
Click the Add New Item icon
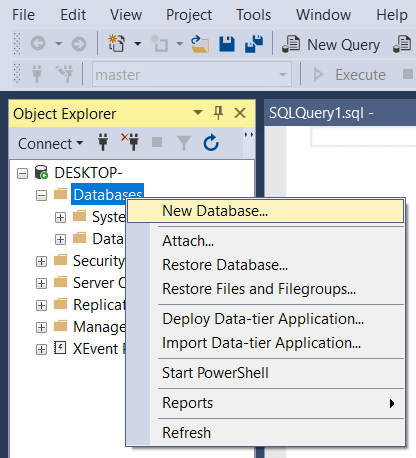tap(160, 43)
